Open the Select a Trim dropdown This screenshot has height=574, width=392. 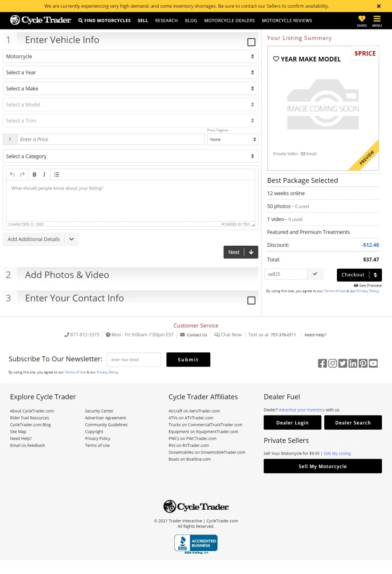tap(130, 121)
